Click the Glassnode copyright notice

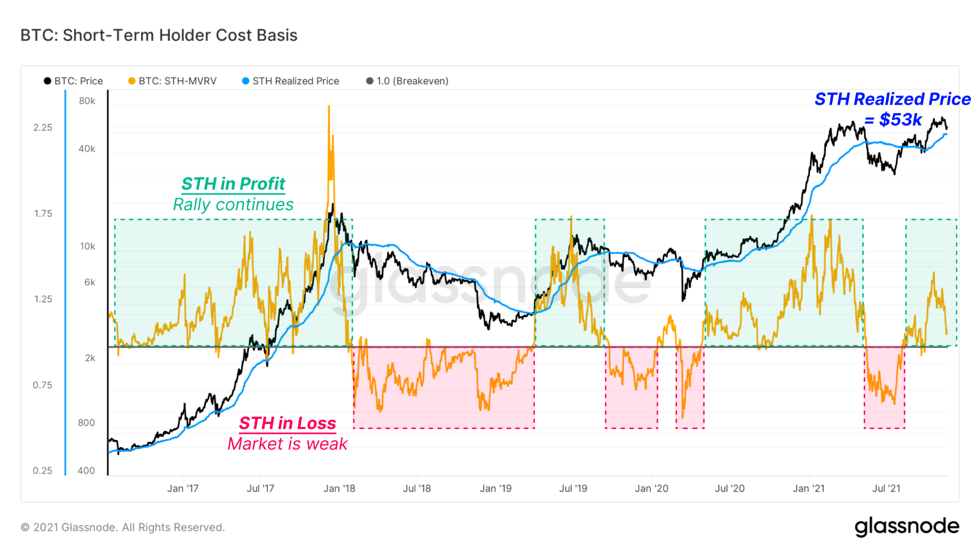pos(122,527)
